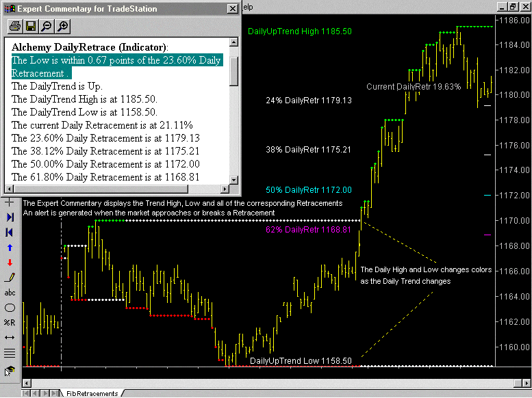Click 'The 50.00% Daily Retracement is at 1172.00'

coord(105,164)
